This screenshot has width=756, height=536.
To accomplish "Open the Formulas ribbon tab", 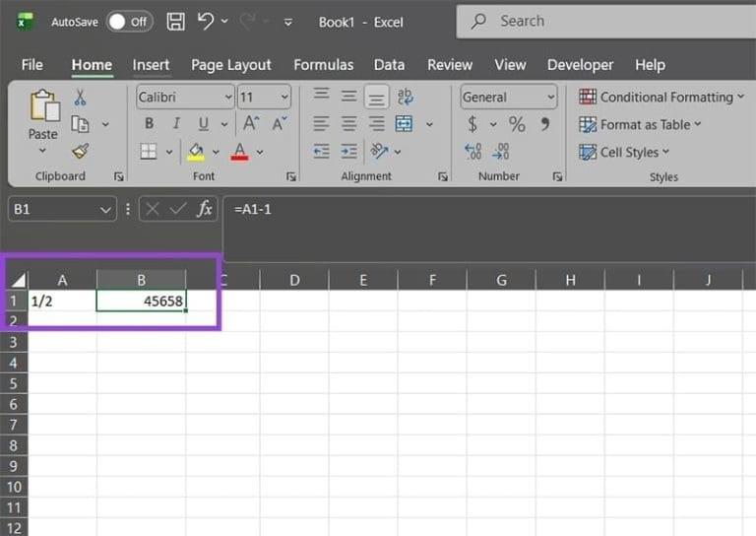I will pos(323,65).
